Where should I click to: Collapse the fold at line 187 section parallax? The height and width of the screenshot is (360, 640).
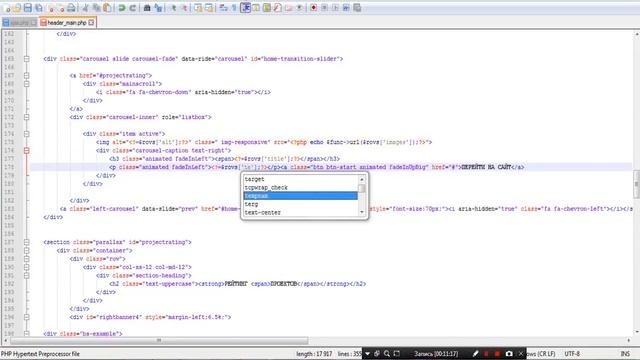[27, 242]
